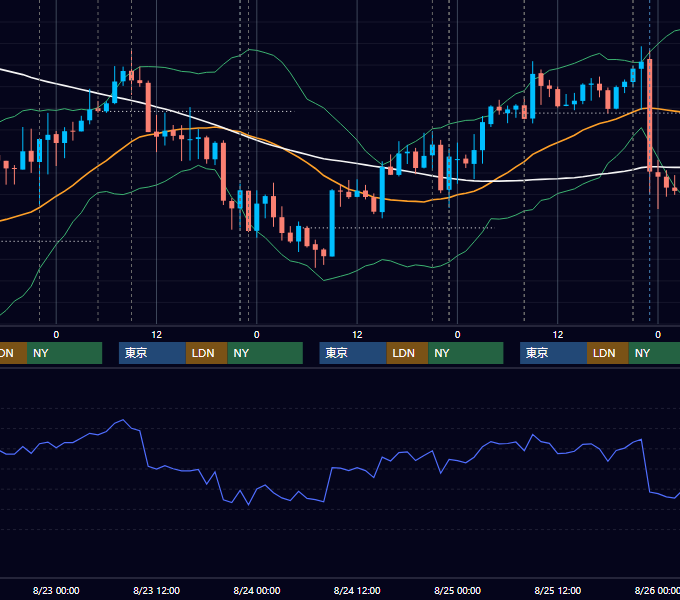Click the NY session block around 8/23 00:00
Image resolution: width=680 pixels, height=600 pixels.
tap(64, 353)
